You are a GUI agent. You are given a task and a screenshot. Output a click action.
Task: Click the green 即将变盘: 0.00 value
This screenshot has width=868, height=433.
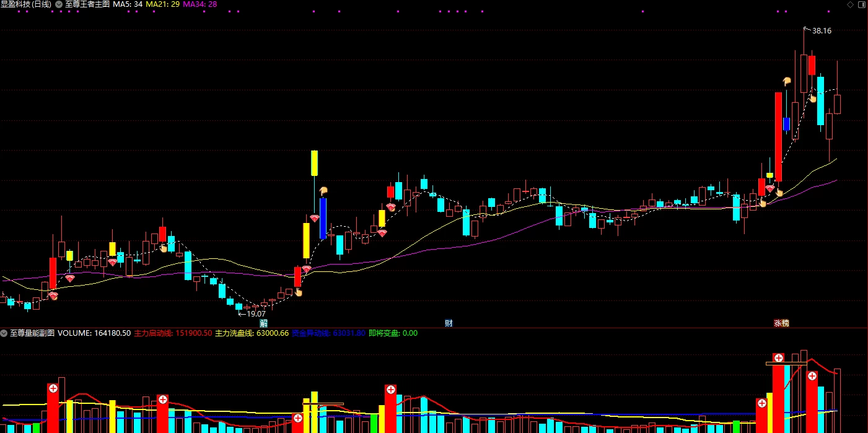tap(393, 333)
